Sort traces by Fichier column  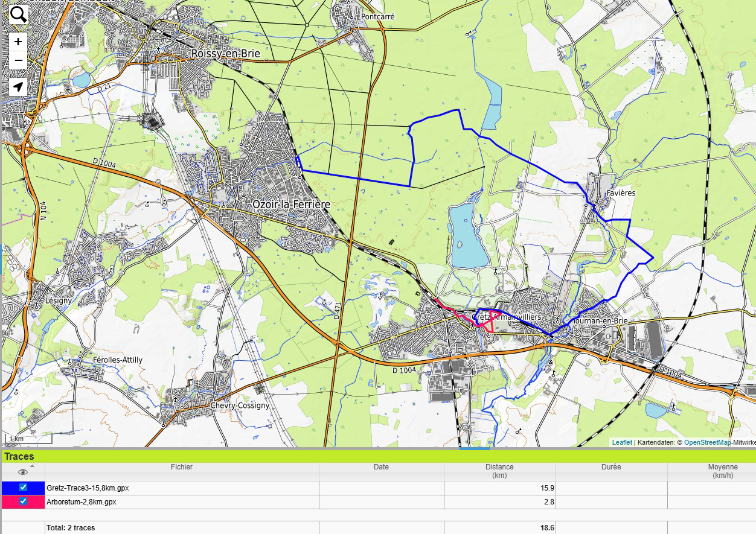coord(181,467)
